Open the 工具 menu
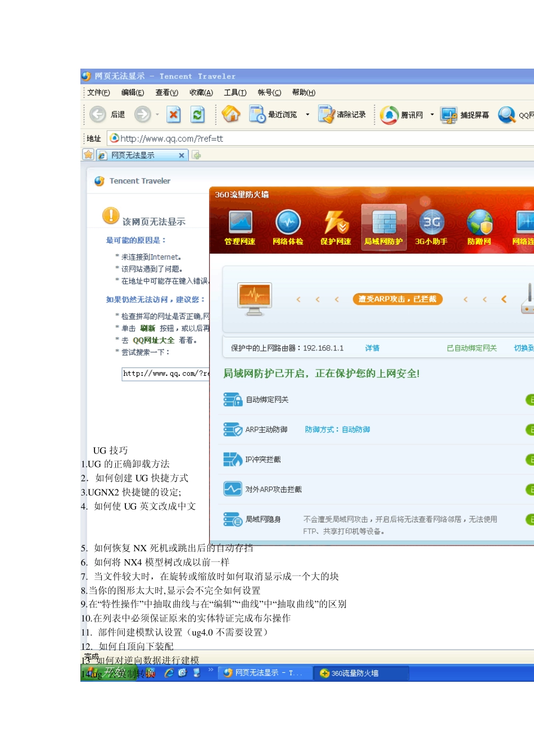The height and width of the screenshot is (756, 534). [235, 92]
